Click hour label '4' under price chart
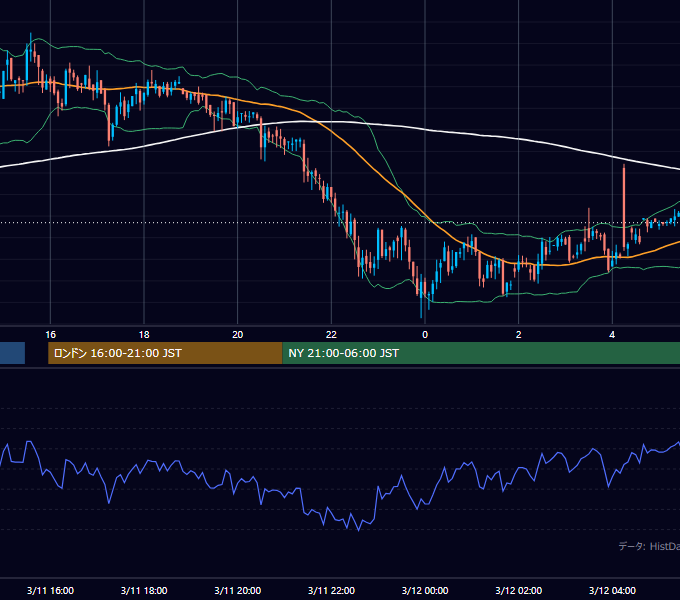This screenshot has width=680, height=600. (x=612, y=335)
